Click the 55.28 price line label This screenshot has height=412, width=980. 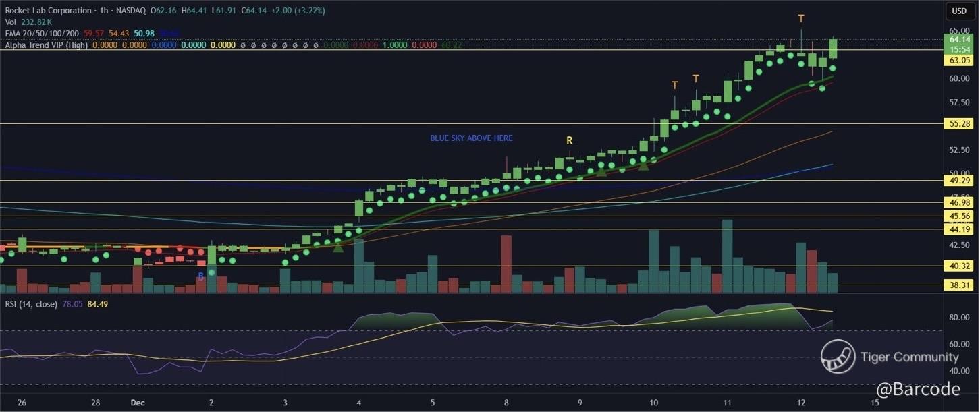tap(960, 124)
